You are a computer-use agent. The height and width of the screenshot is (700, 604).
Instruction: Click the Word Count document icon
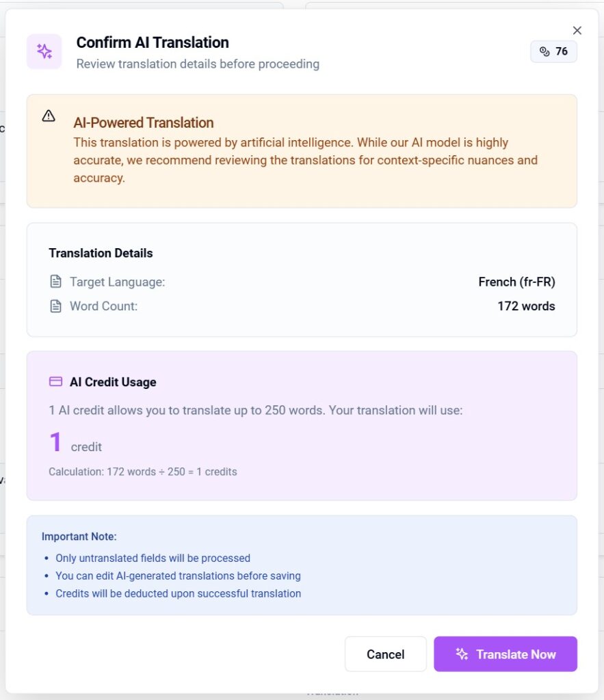[x=55, y=306]
